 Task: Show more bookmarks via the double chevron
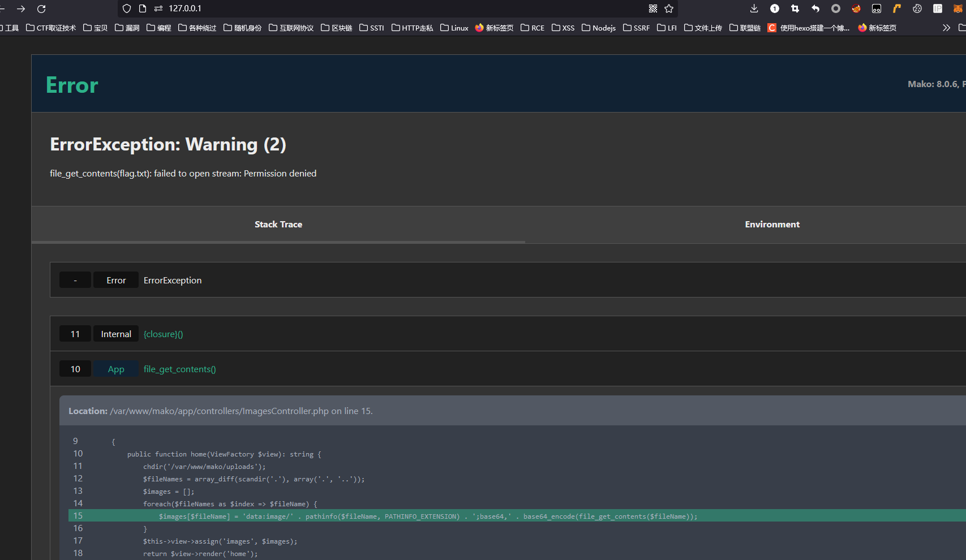(946, 28)
